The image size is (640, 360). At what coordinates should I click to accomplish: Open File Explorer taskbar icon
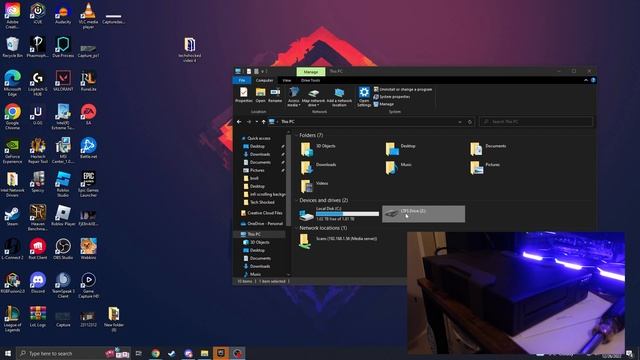coord(204,353)
